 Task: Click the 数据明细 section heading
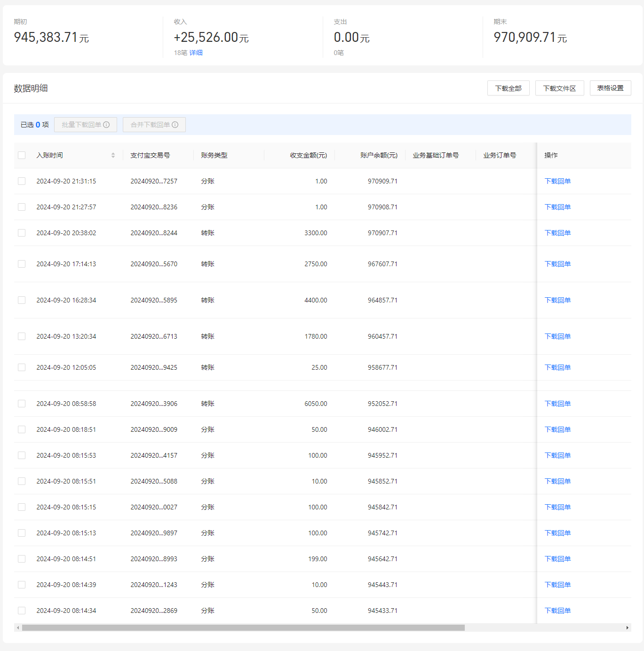click(x=31, y=88)
